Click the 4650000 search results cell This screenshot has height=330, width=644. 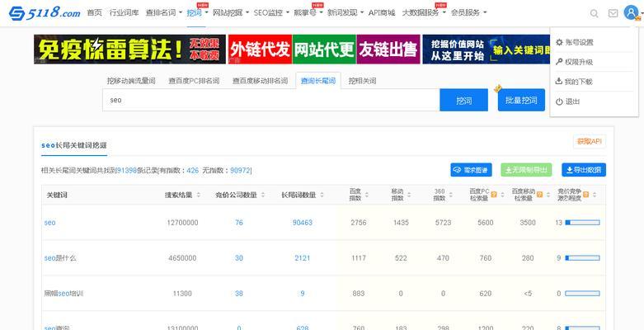[x=182, y=258]
